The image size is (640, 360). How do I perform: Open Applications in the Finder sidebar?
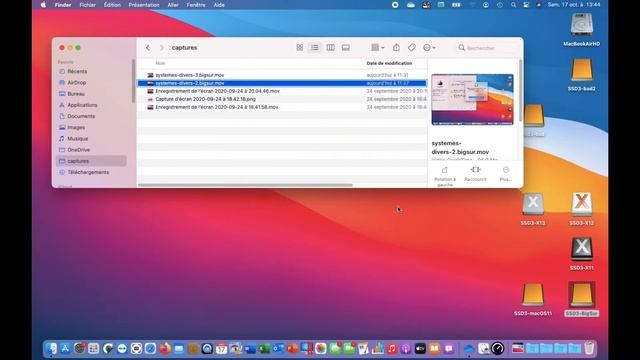click(82, 105)
